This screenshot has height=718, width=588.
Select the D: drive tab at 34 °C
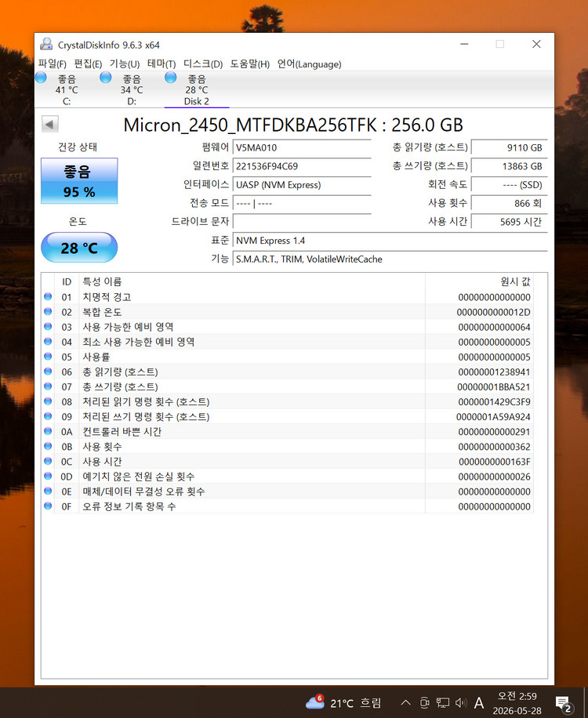(x=132, y=89)
